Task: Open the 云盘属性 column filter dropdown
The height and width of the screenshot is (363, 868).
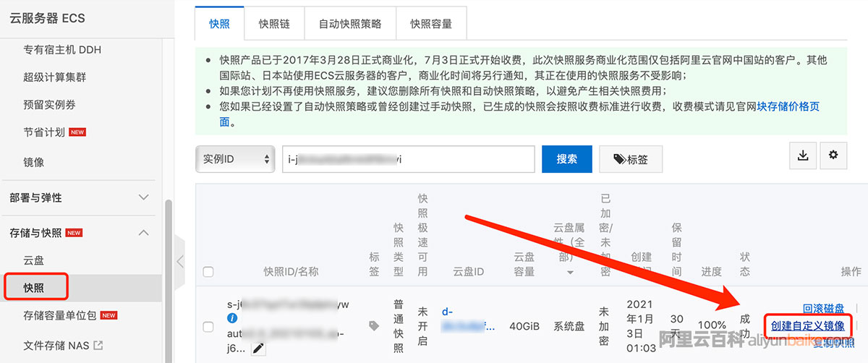Action: (x=570, y=273)
